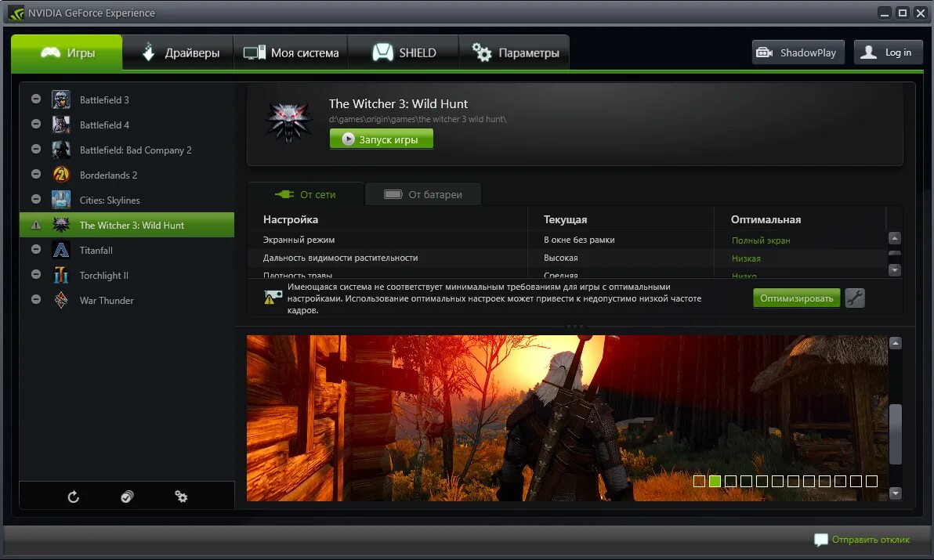Click the Cities: Skylines game icon

click(61, 200)
